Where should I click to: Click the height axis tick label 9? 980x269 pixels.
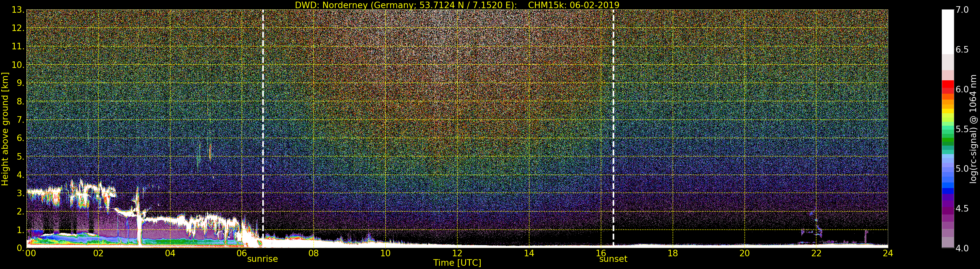coord(21,83)
